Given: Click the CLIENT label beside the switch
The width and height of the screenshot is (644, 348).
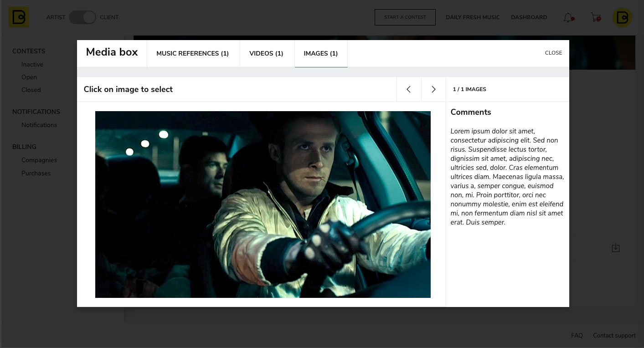Looking at the screenshot, I should click(x=109, y=17).
